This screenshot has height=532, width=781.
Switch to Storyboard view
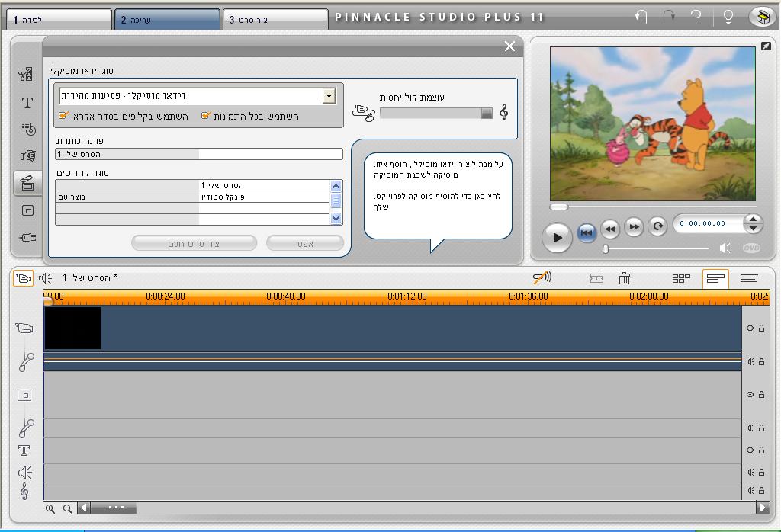click(x=681, y=278)
